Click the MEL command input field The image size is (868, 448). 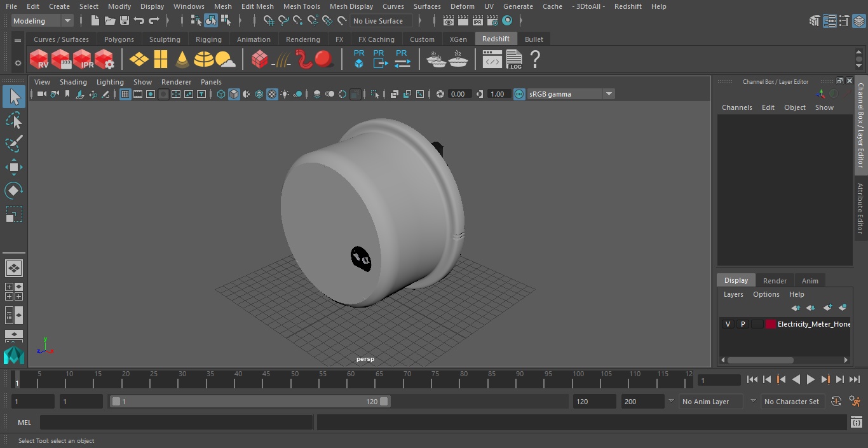pyautogui.click(x=176, y=423)
